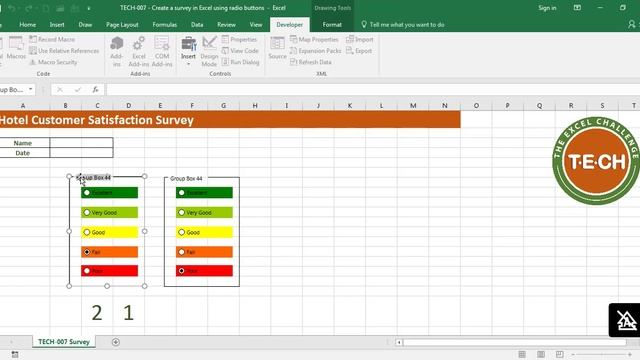Open Ribbon Display Options in the title bar
The width and height of the screenshot is (640, 360).
577,8
